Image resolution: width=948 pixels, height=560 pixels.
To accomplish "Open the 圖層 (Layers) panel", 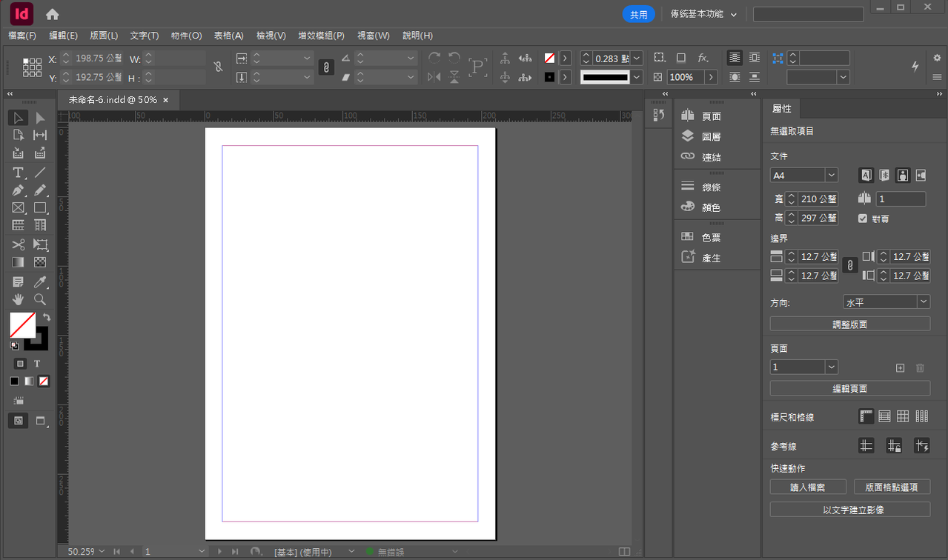I will coord(710,137).
